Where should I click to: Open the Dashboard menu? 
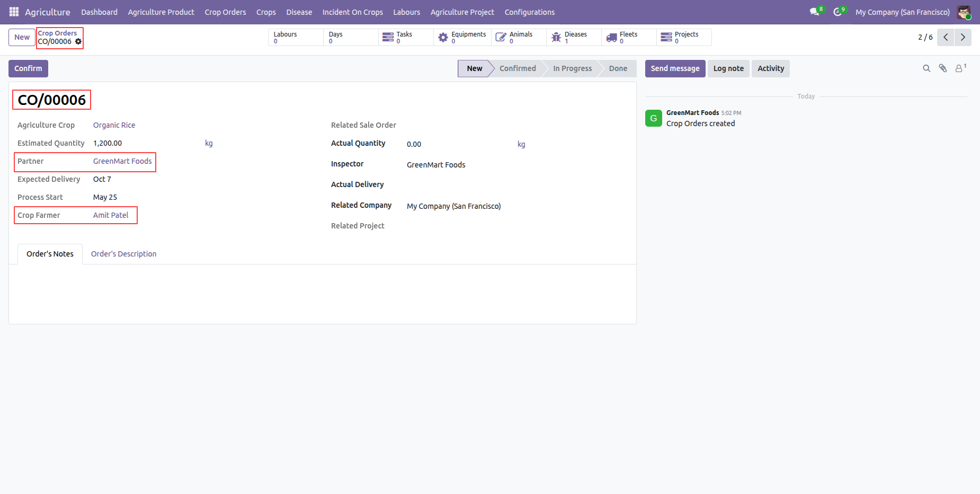pos(99,12)
